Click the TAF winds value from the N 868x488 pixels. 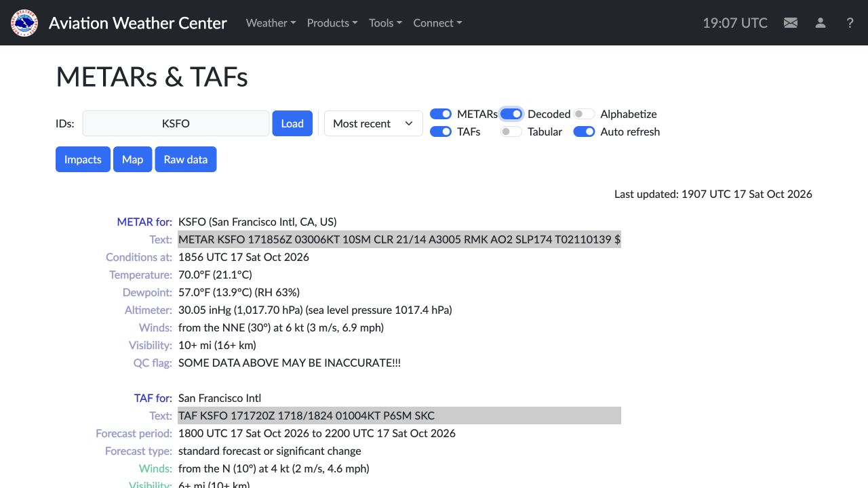click(x=274, y=468)
